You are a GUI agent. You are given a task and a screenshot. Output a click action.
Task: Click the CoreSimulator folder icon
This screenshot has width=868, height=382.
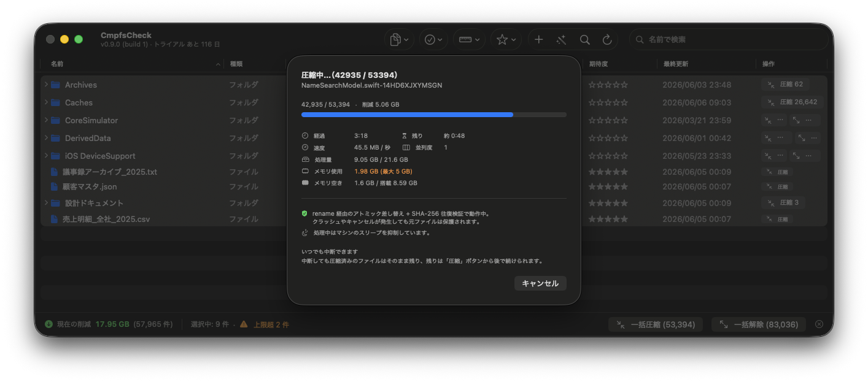tap(56, 120)
